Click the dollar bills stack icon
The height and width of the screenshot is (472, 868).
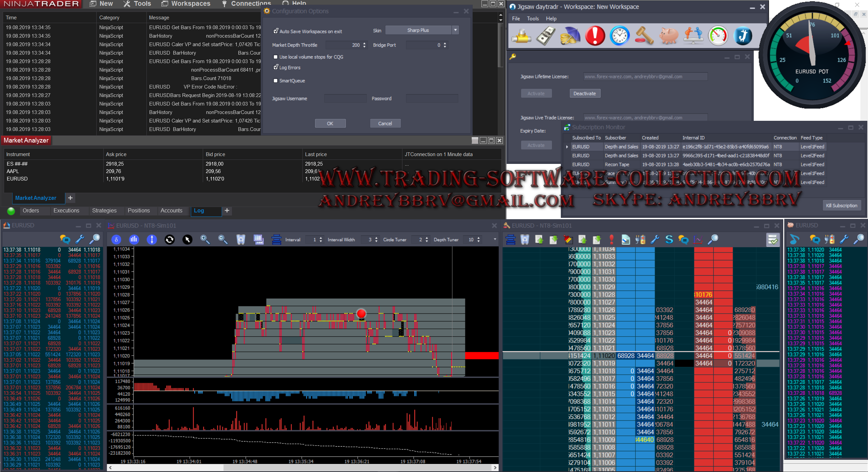(x=546, y=36)
